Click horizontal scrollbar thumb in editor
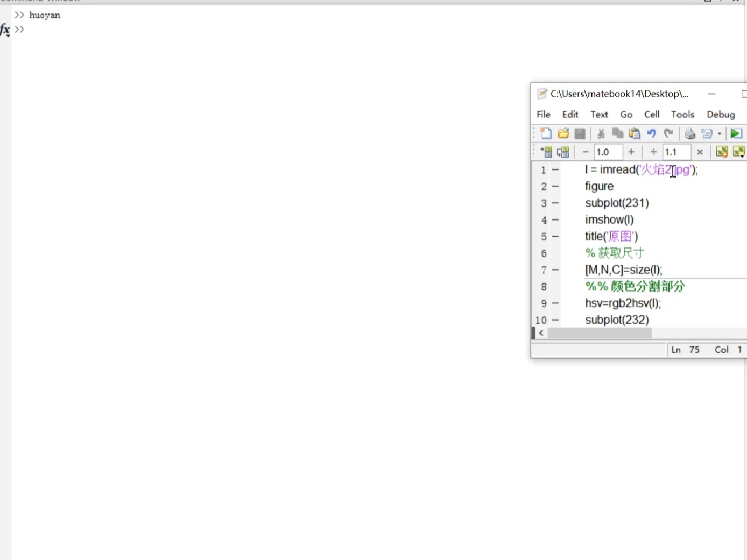747x560 pixels. point(600,334)
